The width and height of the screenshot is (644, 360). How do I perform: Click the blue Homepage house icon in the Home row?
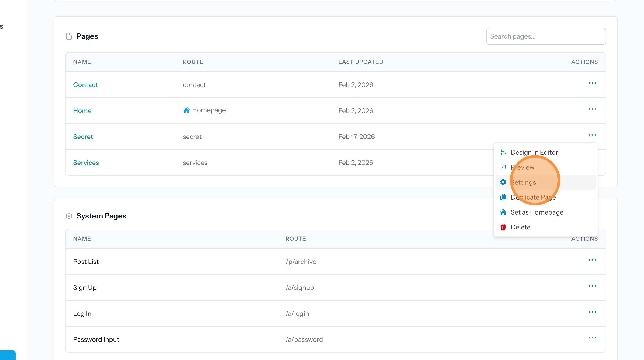(186, 110)
